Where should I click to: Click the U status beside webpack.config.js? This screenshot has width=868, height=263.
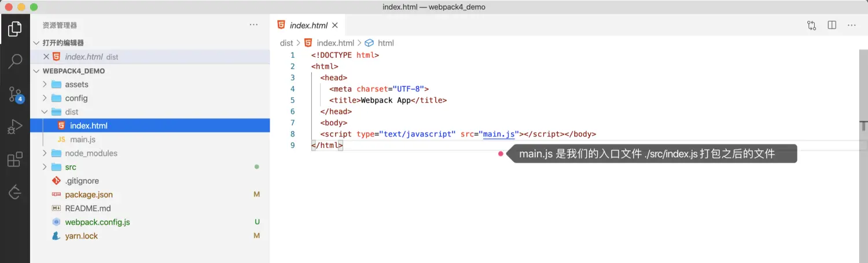[257, 222]
